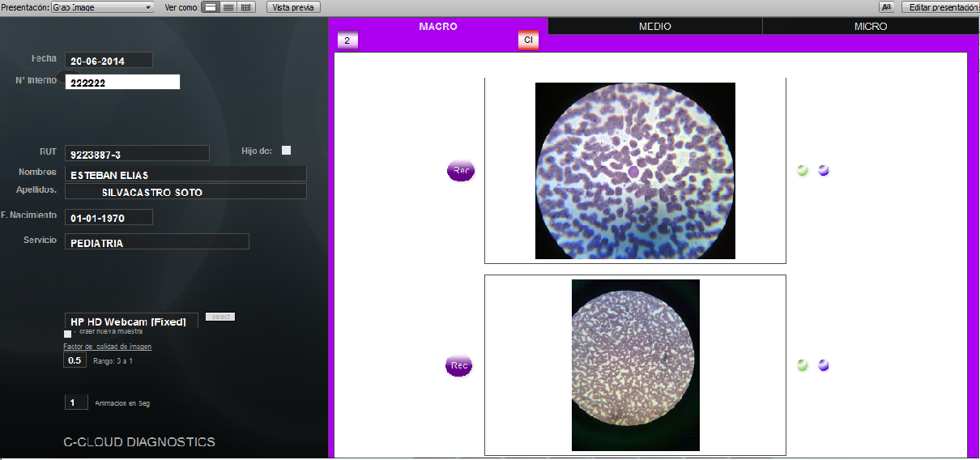Switch to table view icon

(246, 6)
